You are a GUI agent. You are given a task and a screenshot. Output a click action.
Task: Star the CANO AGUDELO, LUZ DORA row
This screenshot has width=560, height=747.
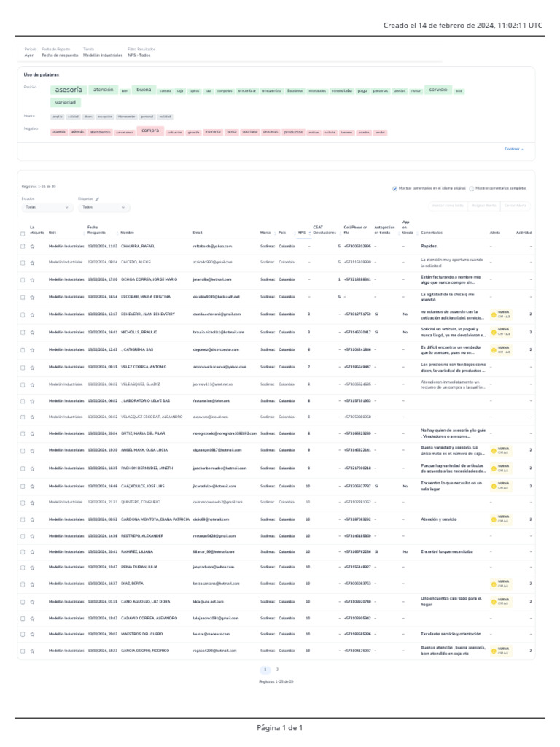pyautogui.click(x=32, y=602)
